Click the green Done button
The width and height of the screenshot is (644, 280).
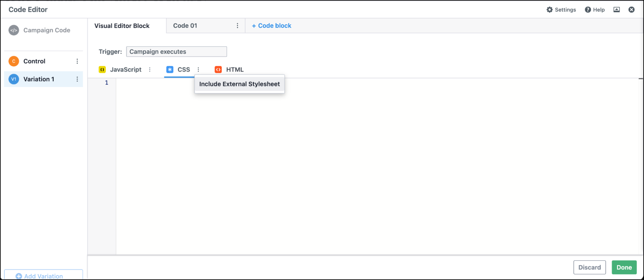click(x=624, y=267)
